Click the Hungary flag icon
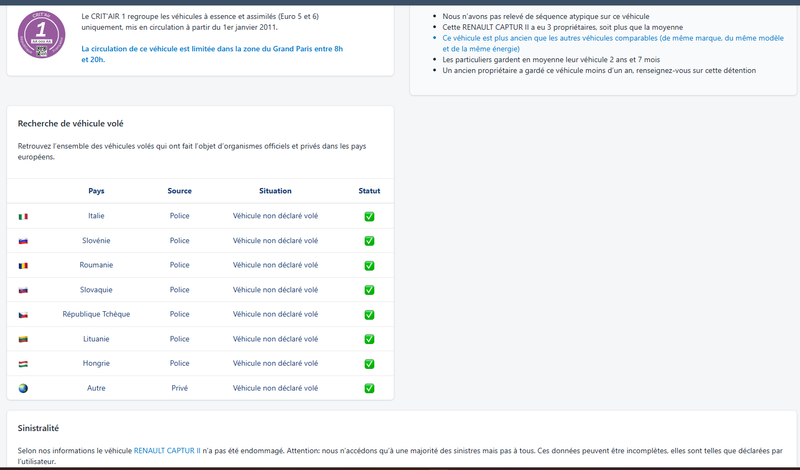Screen dimensions: 800x470 pyautogui.click(x=23, y=364)
